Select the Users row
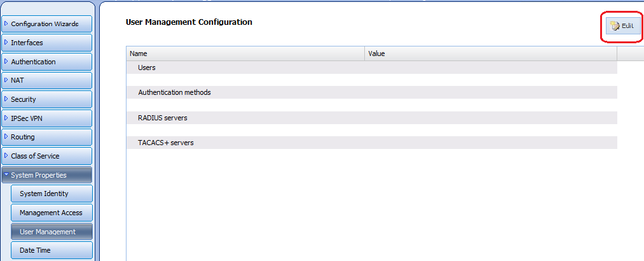Image resolution: width=644 pixels, height=261 pixels. [147, 67]
